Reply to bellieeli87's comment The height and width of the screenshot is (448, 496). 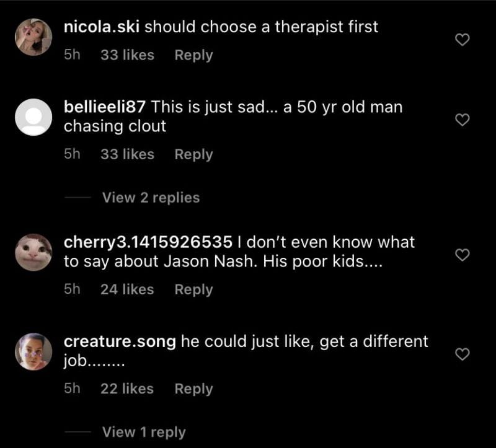pos(193,154)
